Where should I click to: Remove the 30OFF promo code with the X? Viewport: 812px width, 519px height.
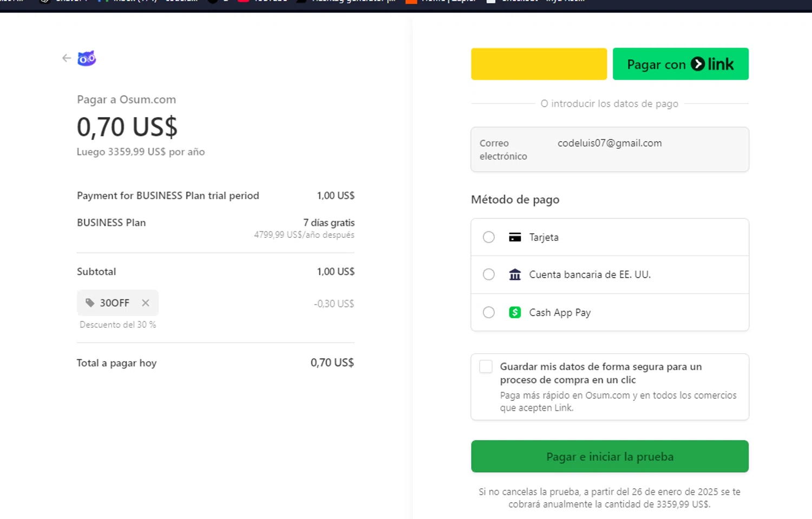pos(146,303)
